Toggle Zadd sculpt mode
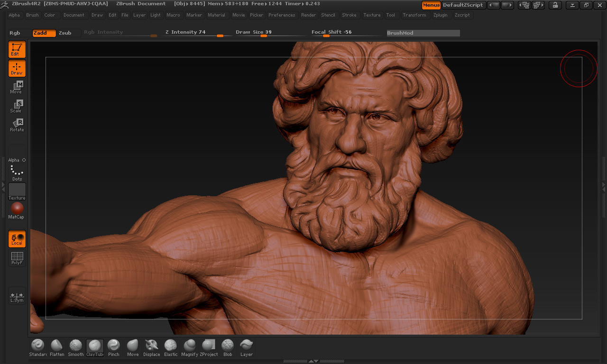The width and height of the screenshot is (607, 364). (44, 33)
